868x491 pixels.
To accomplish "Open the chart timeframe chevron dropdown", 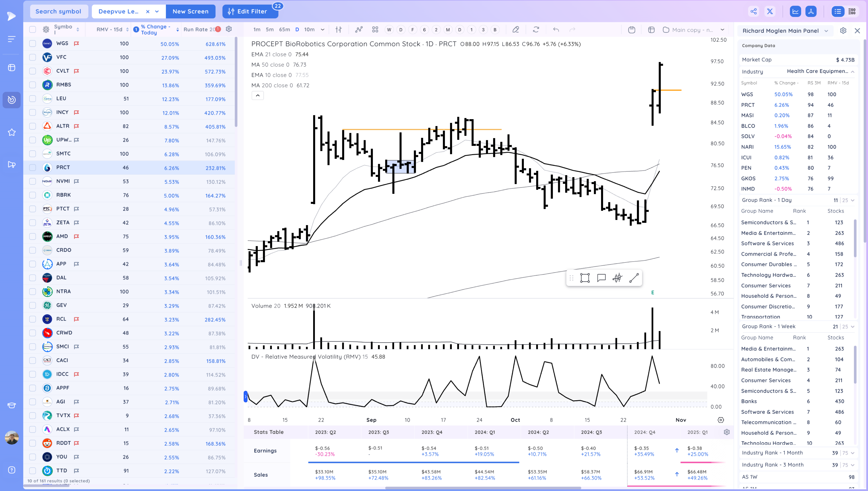I will click(323, 30).
